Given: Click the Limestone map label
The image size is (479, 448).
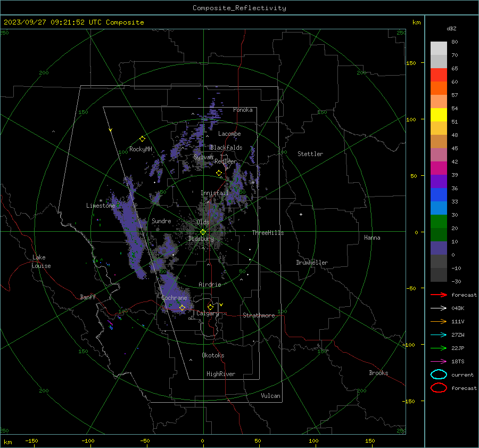Looking at the screenshot, I should pyautogui.click(x=101, y=206).
